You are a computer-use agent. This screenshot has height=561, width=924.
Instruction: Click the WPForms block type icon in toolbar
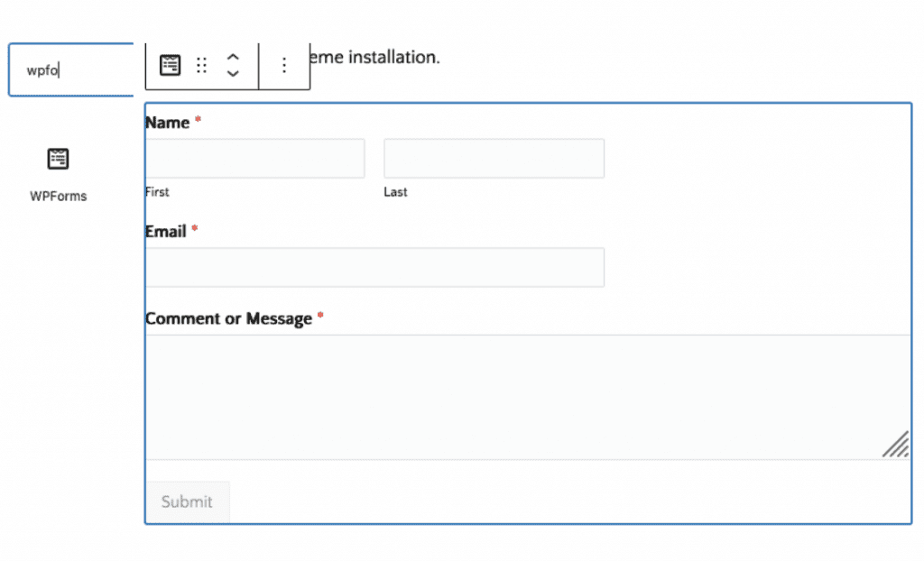pos(170,65)
